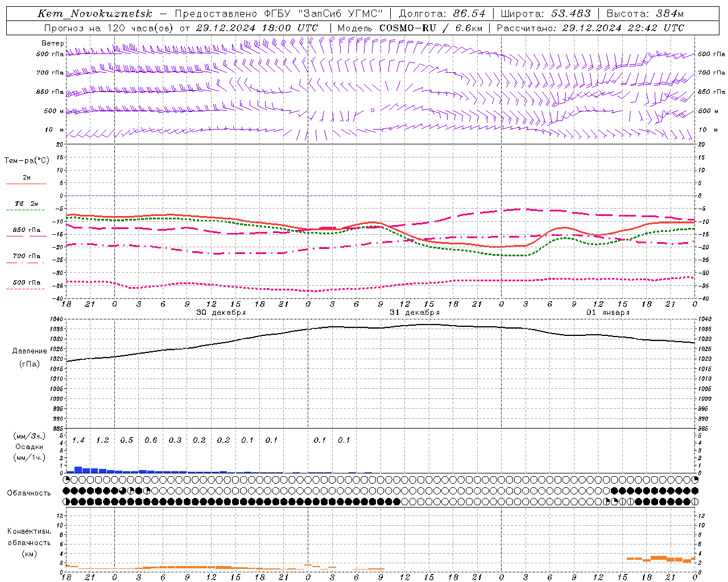Click the Облачность row label

point(29,493)
